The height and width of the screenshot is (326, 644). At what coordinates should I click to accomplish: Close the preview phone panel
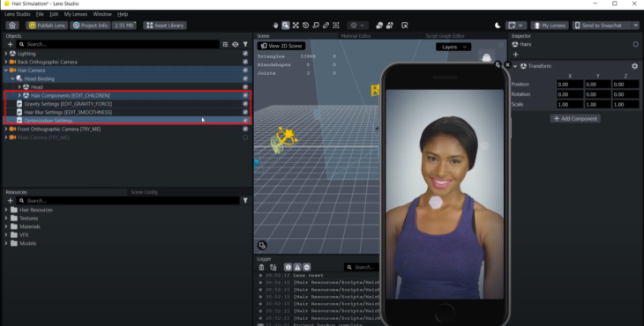(507, 65)
